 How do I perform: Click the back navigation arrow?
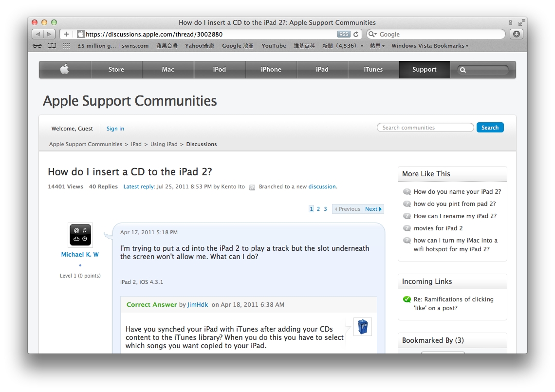(38, 34)
